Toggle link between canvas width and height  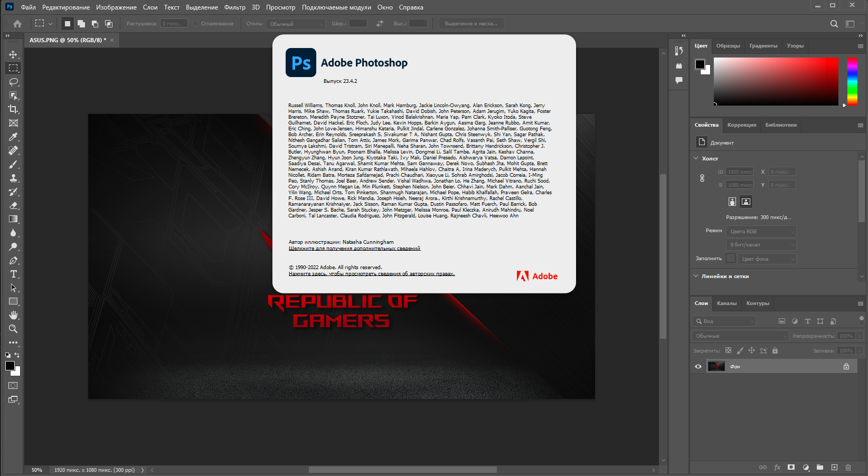tap(702, 178)
